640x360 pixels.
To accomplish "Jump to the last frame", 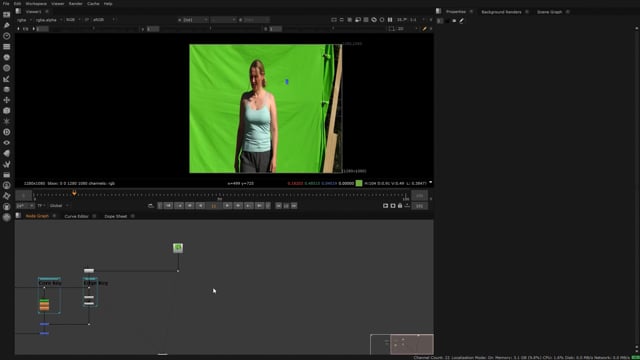I will [260, 206].
